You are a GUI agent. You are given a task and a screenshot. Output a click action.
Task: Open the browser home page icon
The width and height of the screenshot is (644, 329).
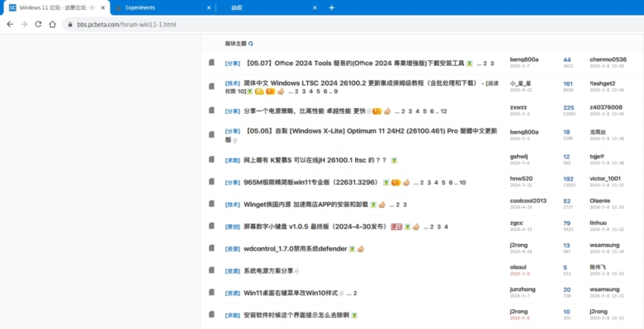coord(52,24)
